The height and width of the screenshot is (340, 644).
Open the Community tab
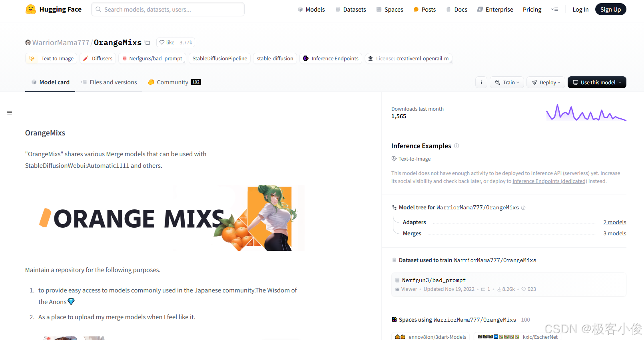[x=174, y=82]
